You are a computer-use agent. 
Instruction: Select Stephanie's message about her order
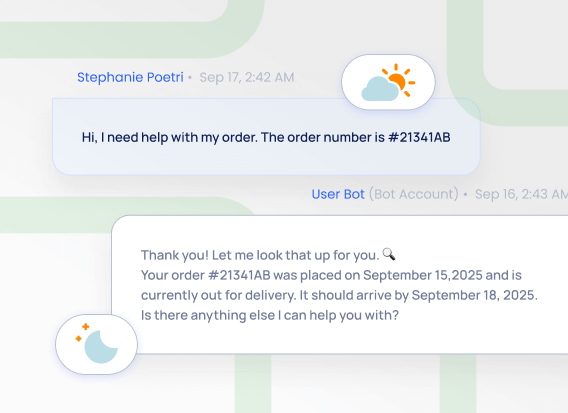(x=266, y=137)
